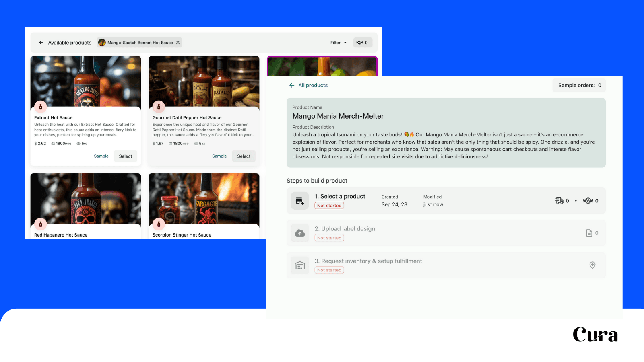Image resolution: width=644 pixels, height=362 pixels.
Task: Click the upload cloud icon on Upload label design
Action: click(x=299, y=233)
